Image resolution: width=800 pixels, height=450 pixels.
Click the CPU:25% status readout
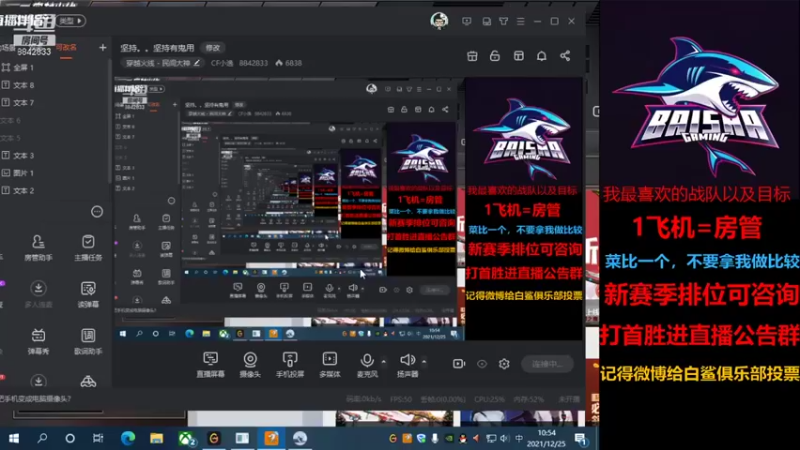(489, 399)
